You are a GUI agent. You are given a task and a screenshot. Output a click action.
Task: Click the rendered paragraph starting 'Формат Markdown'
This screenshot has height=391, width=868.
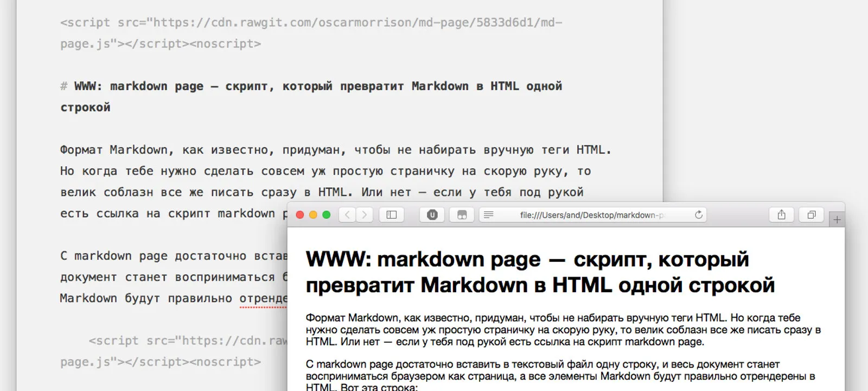pos(563,330)
